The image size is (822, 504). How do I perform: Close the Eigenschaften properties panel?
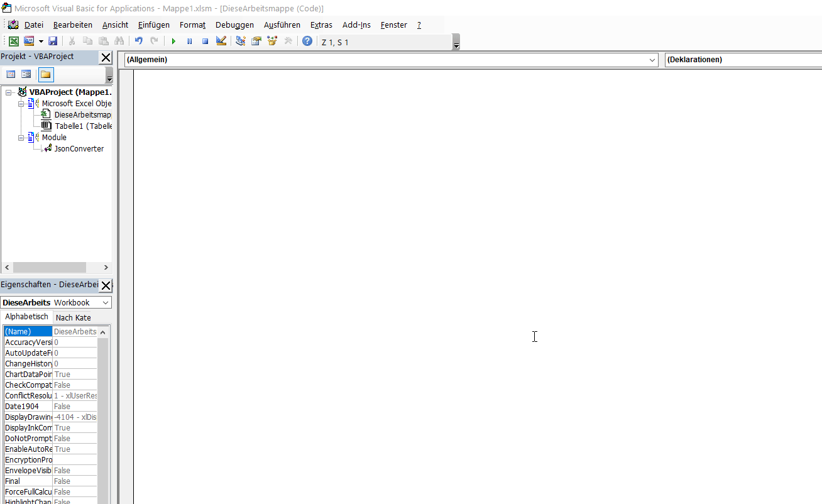point(106,285)
